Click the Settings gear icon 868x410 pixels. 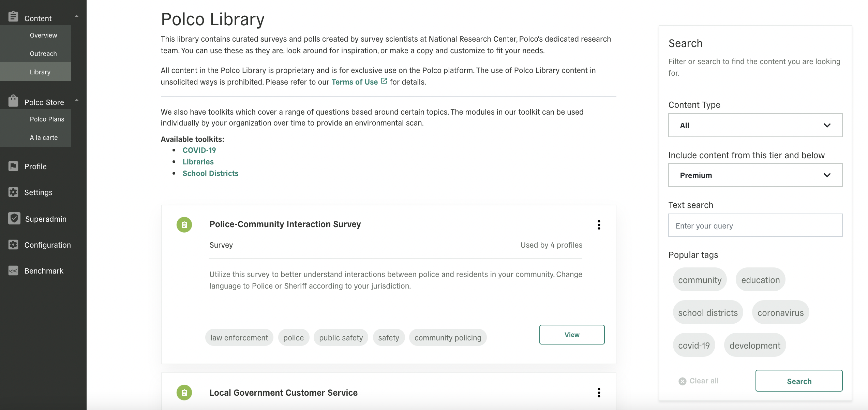(x=13, y=192)
